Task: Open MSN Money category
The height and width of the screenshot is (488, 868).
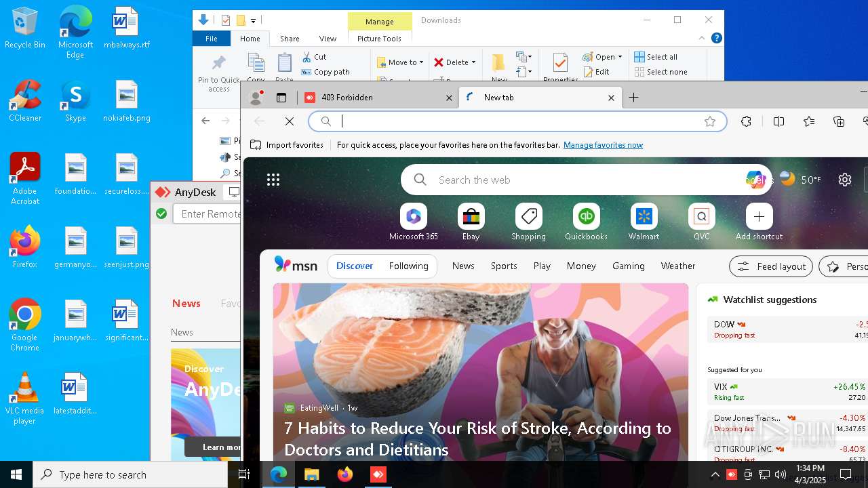Action: (x=581, y=266)
